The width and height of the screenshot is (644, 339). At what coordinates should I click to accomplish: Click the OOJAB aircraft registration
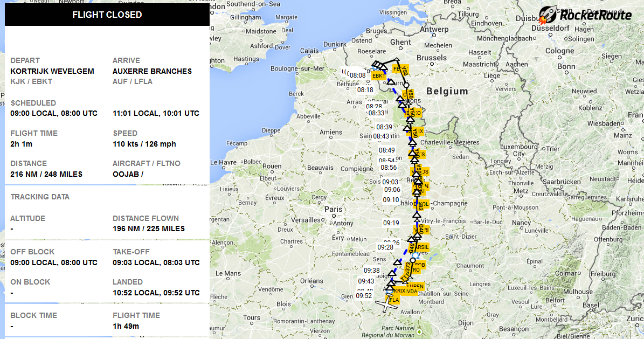(x=126, y=174)
